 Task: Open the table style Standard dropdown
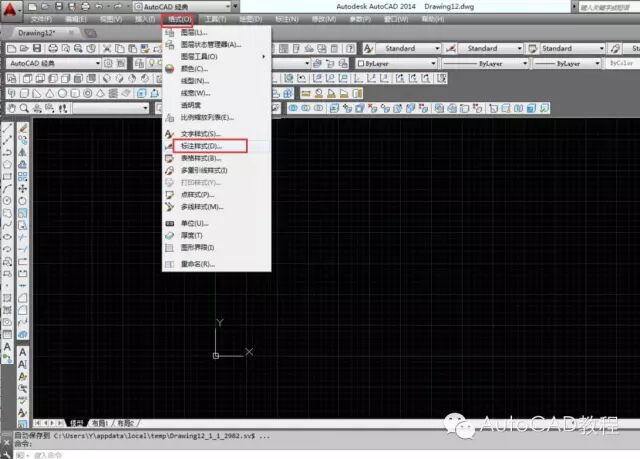(573, 49)
